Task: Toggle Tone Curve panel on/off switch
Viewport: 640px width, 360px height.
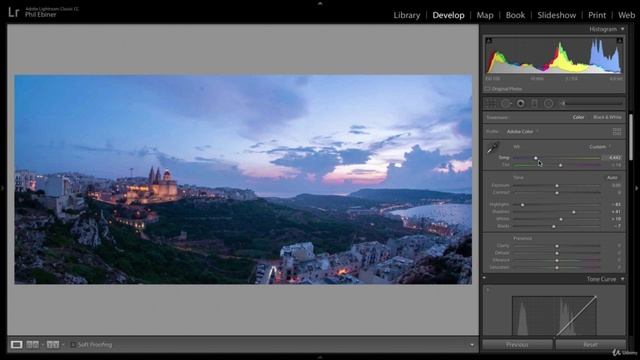Action: click(x=484, y=279)
